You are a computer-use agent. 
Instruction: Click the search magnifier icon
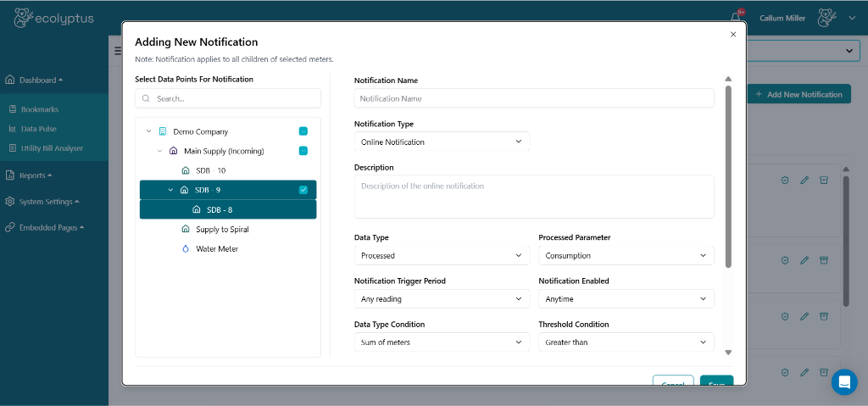[146, 98]
